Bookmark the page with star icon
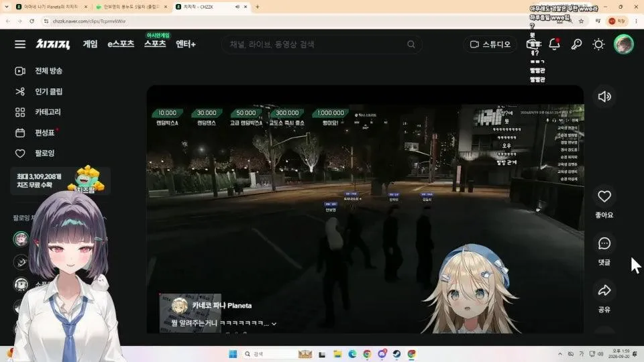This screenshot has height=362, width=644. coord(581,21)
